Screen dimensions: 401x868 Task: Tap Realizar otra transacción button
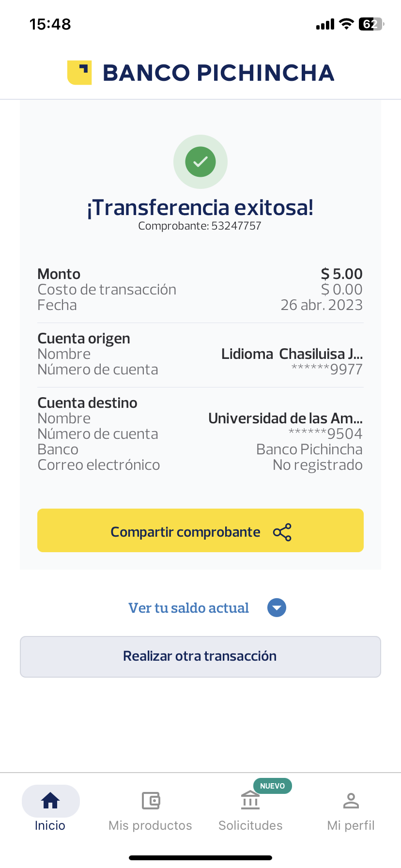pos(200,656)
